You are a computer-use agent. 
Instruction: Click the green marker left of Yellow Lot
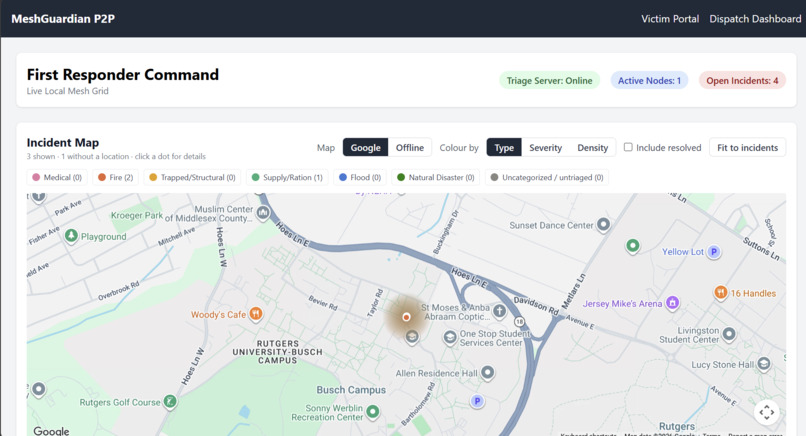pos(633,245)
